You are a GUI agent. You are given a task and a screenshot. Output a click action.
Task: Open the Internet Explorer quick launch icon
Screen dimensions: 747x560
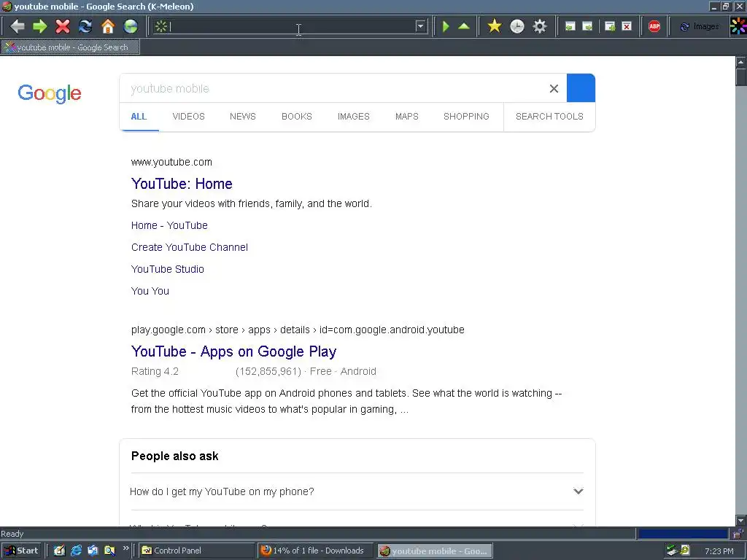click(76, 551)
